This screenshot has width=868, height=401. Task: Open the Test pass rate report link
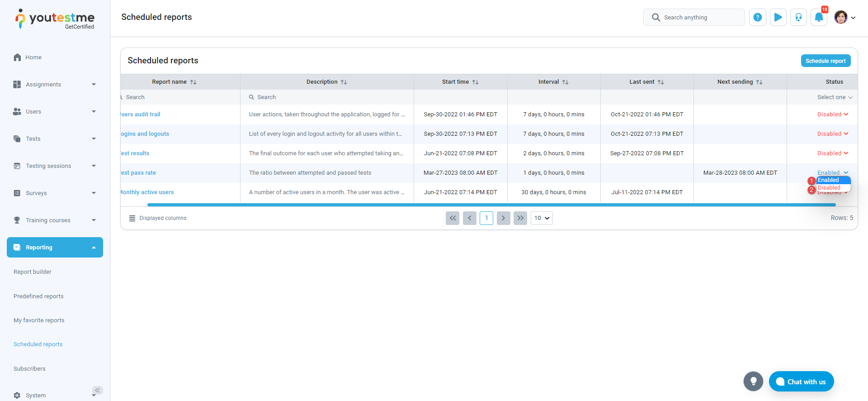tap(138, 173)
